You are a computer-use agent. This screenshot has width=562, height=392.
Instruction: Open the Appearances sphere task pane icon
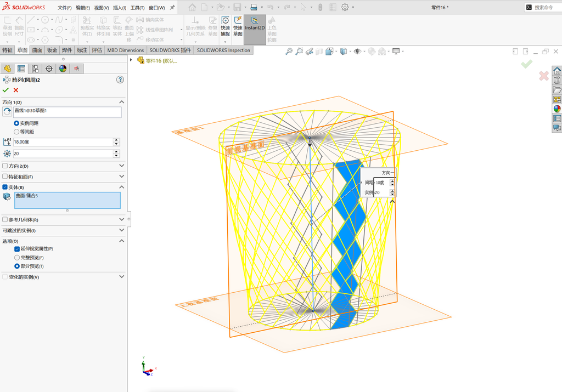coord(557,109)
